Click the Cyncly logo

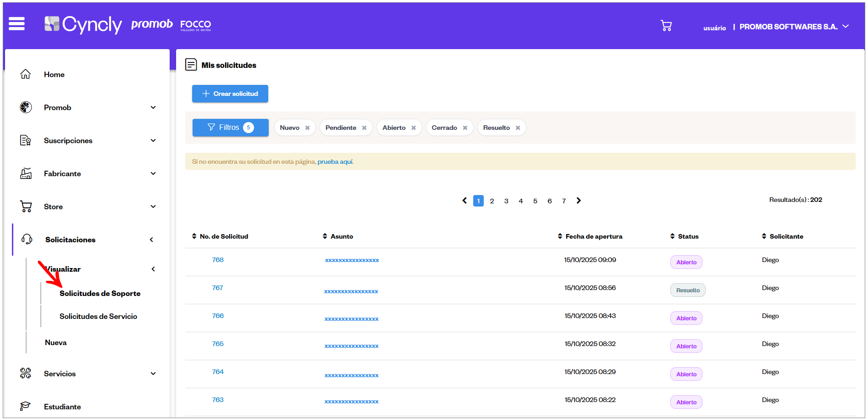83,24
